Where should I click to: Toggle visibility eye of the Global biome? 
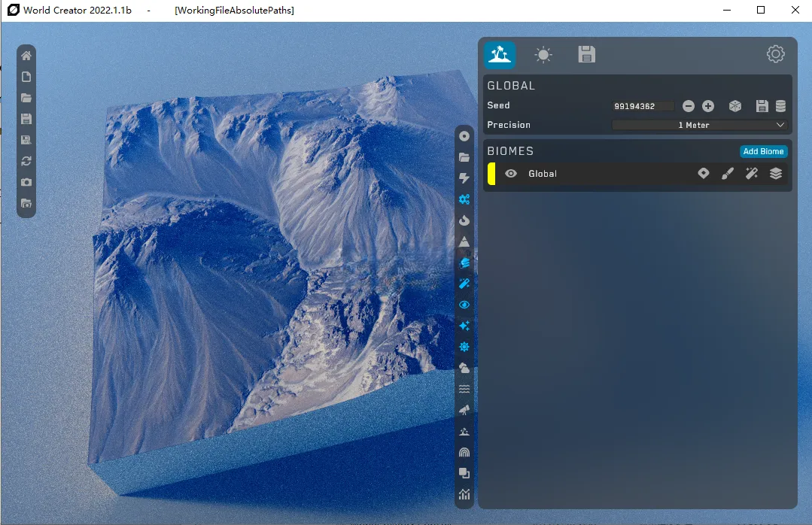[x=511, y=174]
